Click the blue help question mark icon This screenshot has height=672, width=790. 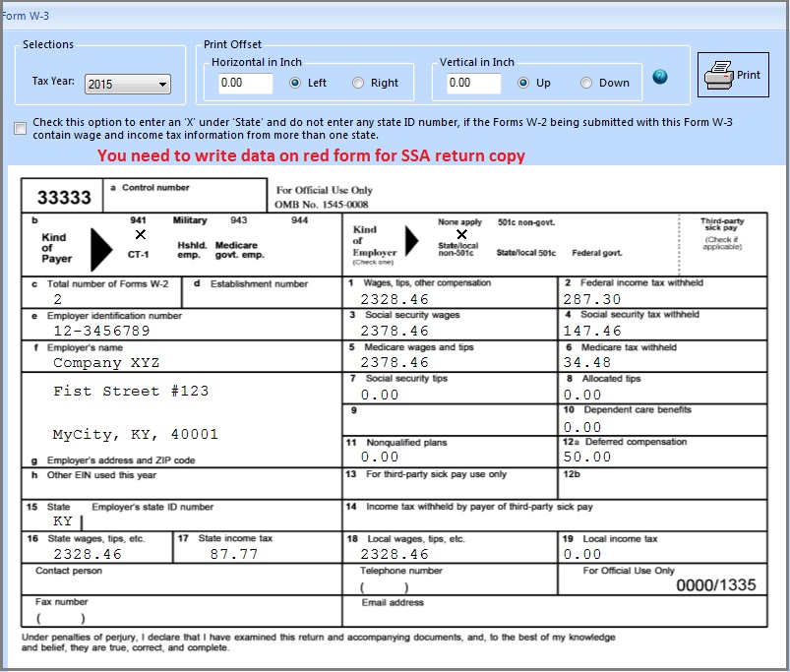pyautogui.click(x=660, y=77)
